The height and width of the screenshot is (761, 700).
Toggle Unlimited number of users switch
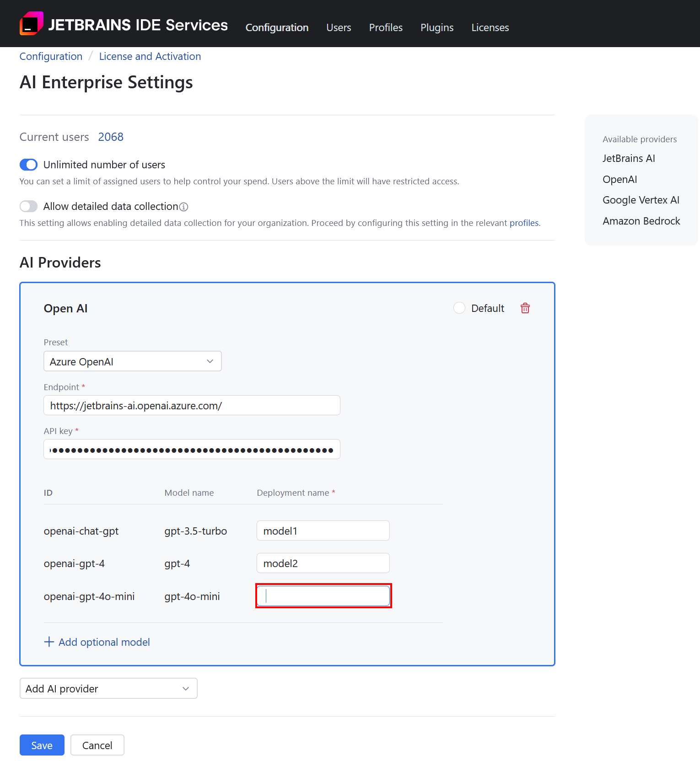pos(28,165)
